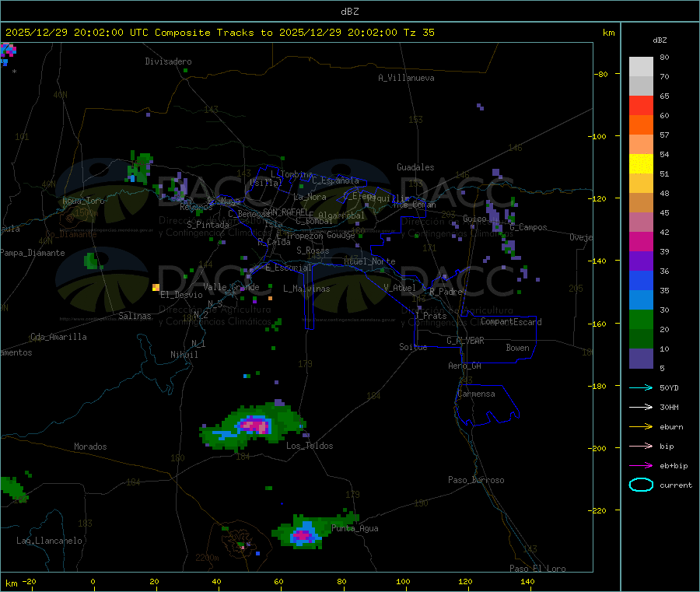The image size is (700, 592).
Task: Click the 'dBZ' title at top
Action: pyautogui.click(x=349, y=11)
